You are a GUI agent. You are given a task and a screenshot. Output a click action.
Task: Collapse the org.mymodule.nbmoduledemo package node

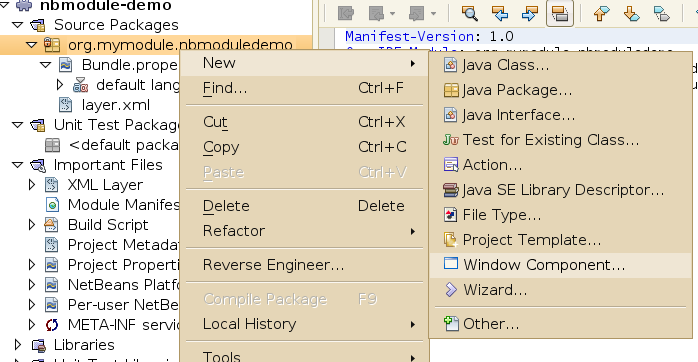[x=31, y=45]
